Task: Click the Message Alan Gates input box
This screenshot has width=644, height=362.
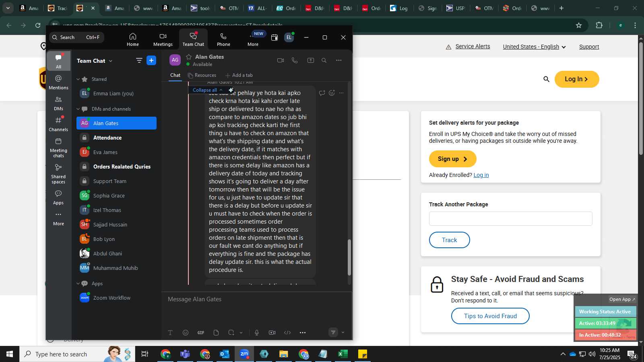Action: pos(256,299)
